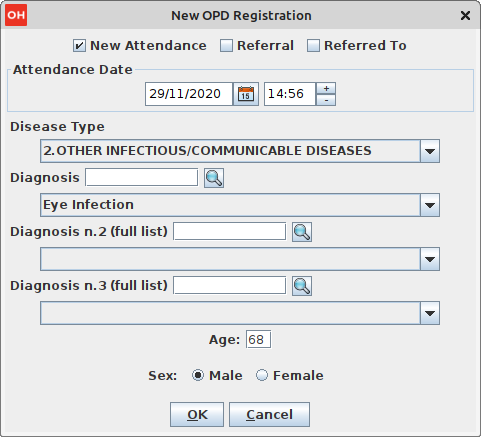
Task: Click the Cancel button
Action: (x=269, y=414)
